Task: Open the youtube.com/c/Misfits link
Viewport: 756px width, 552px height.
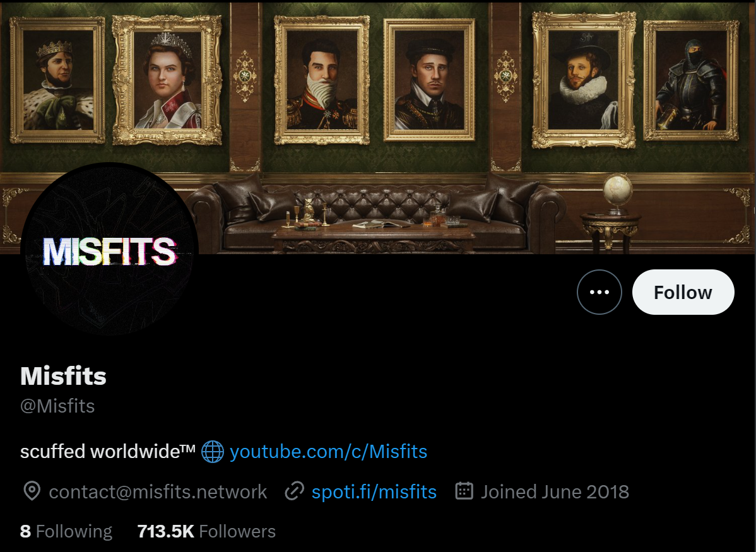Action: click(x=328, y=452)
